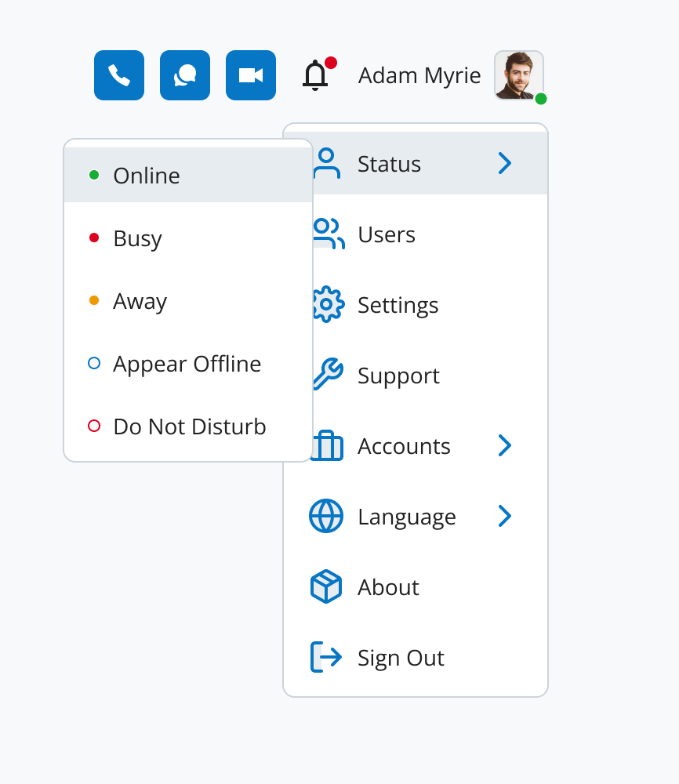Enable Do Not Disturb status
Screen dimensions: 679x784
[189, 426]
